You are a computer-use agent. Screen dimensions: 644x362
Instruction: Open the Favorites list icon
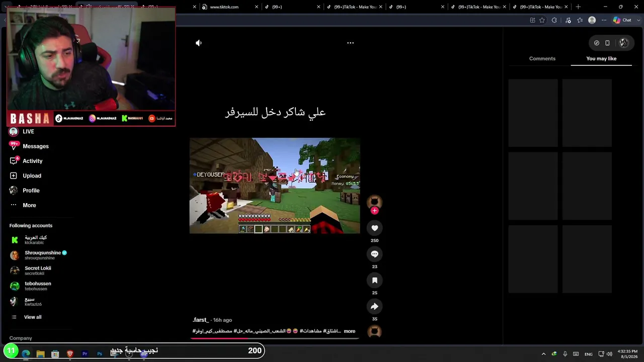click(580, 20)
